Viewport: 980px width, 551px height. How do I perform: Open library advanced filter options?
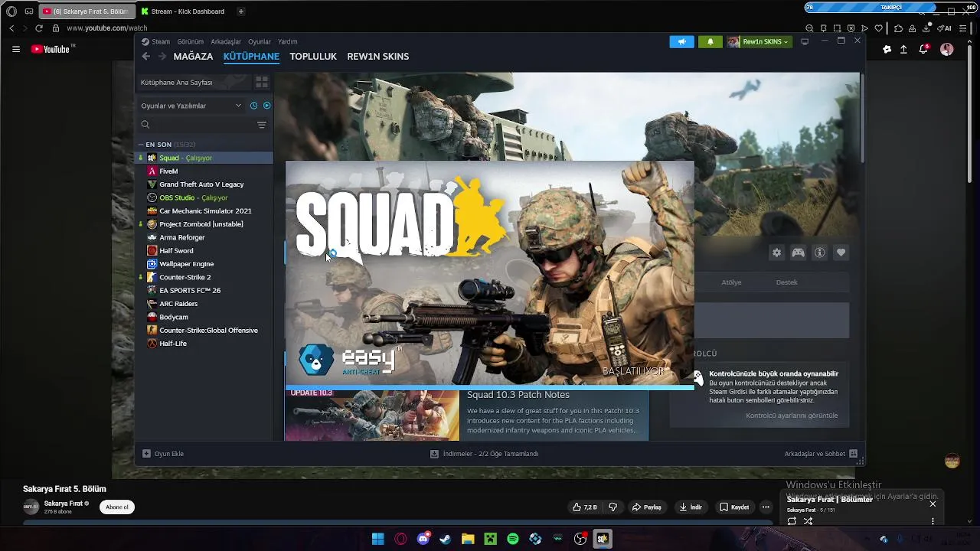pos(262,125)
